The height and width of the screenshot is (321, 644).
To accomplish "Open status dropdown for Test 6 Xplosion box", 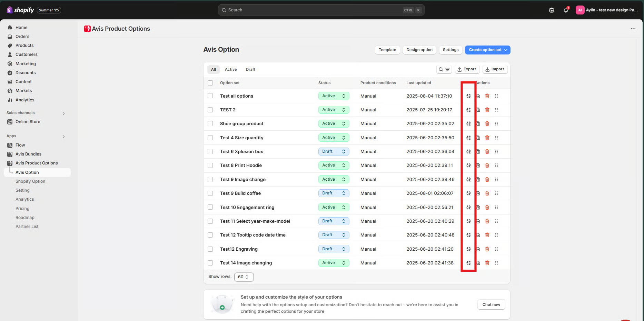I will point(334,152).
